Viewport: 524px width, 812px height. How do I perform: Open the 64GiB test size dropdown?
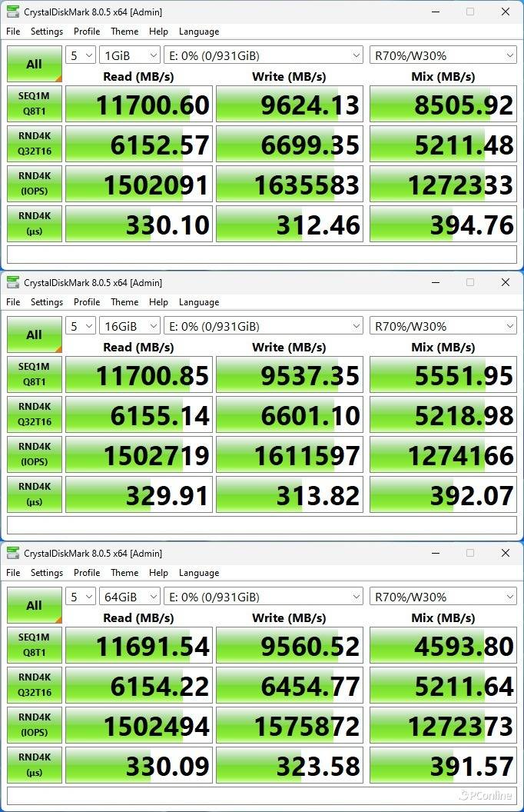coord(129,597)
